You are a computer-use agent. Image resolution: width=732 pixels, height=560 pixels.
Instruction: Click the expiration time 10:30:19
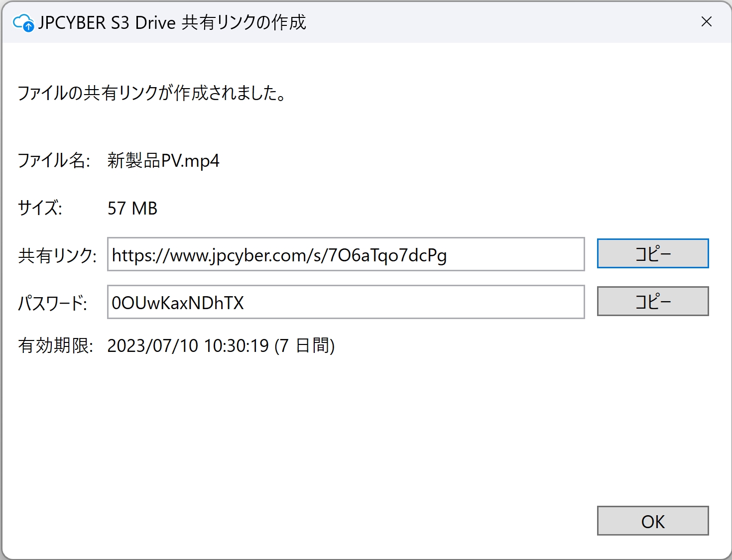tap(237, 346)
